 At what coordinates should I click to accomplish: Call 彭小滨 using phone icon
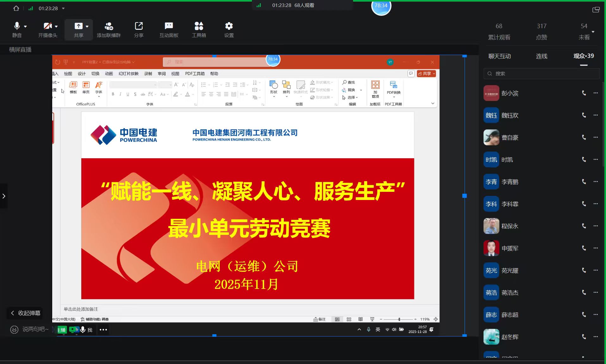point(584,93)
